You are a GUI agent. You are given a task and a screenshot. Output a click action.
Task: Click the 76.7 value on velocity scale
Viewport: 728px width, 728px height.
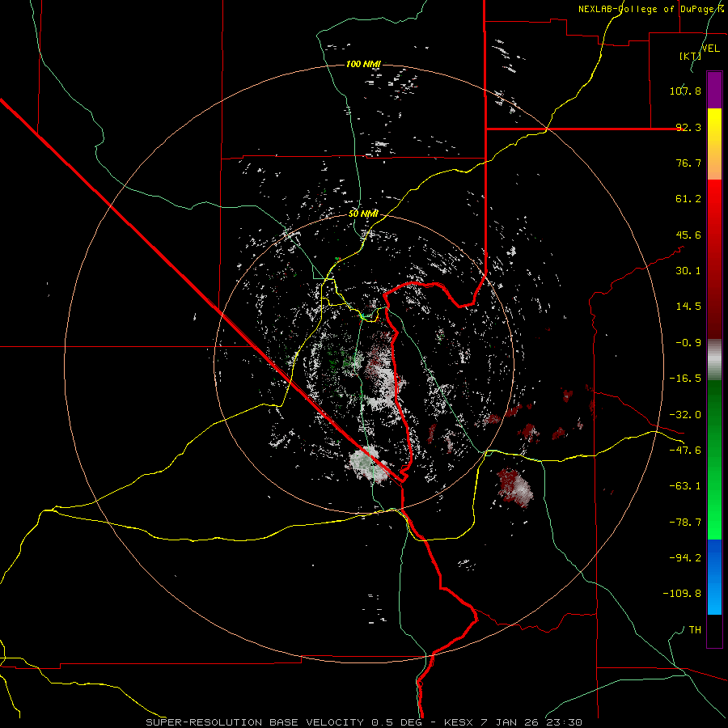688,163
